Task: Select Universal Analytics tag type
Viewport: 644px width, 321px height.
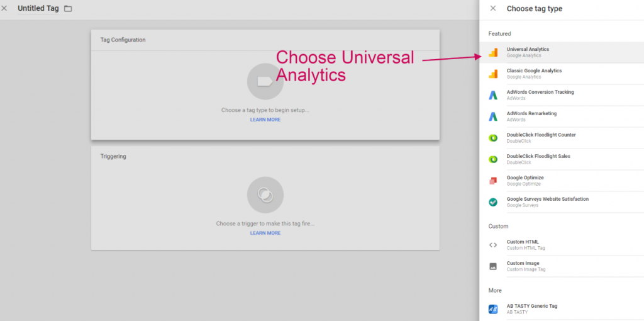Action: (x=562, y=52)
